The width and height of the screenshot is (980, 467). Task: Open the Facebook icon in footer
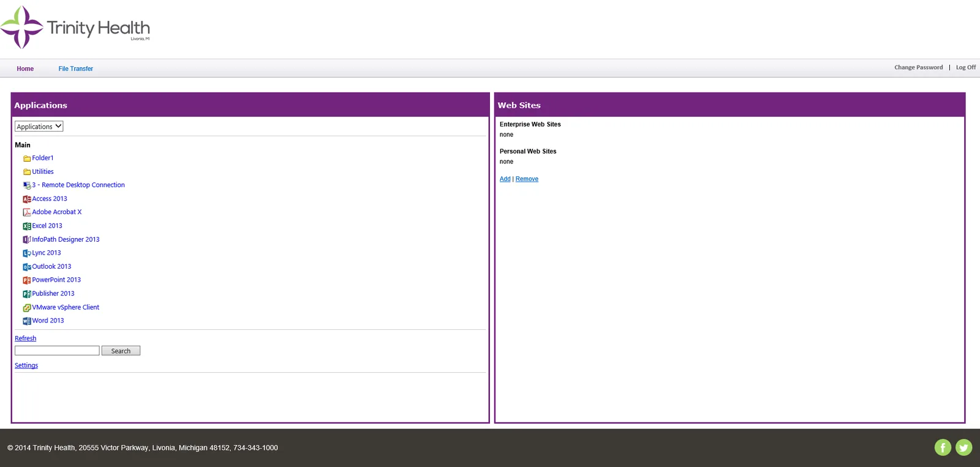(943, 447)
